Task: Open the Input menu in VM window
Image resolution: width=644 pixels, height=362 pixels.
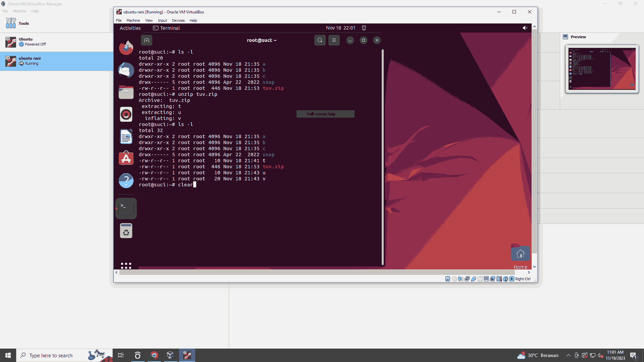Action: 162,20
